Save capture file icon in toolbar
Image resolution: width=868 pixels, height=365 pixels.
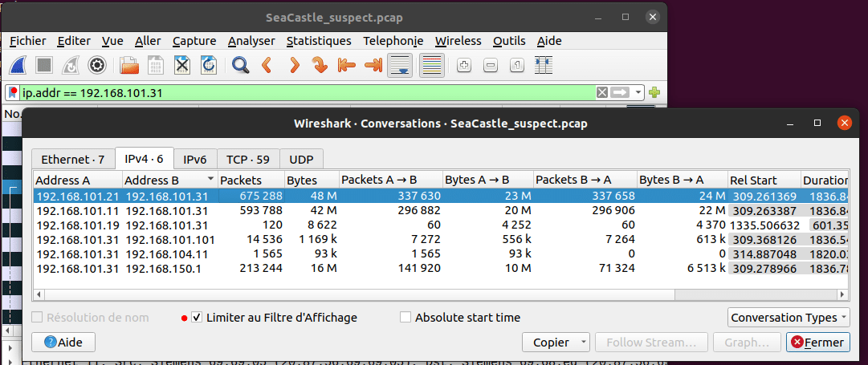(x=156, y=65)
